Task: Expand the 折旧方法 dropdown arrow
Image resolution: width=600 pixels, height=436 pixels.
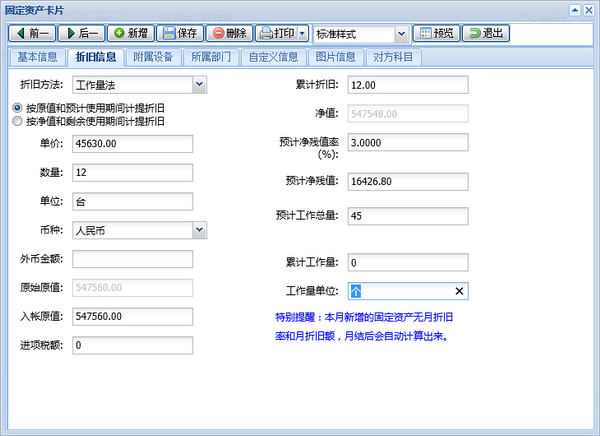Action: (199, 85)
